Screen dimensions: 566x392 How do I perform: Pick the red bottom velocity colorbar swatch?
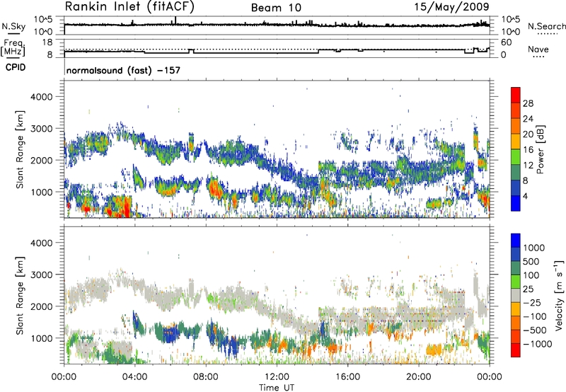[x=516, y=350]
